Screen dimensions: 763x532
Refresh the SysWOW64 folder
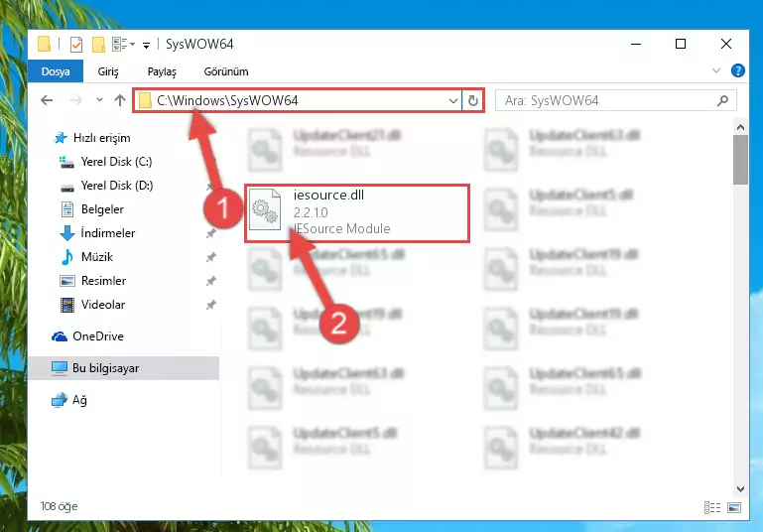[x=472, y=101]
